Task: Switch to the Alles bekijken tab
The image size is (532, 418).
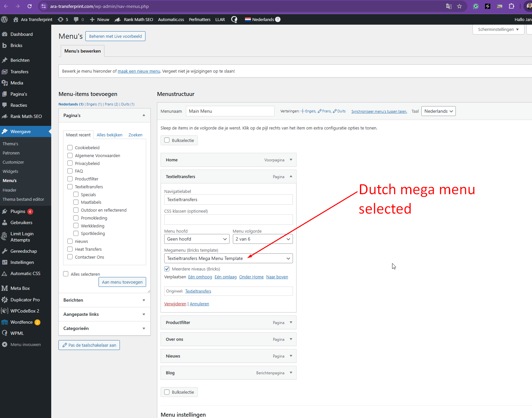Action: point(109,135)
